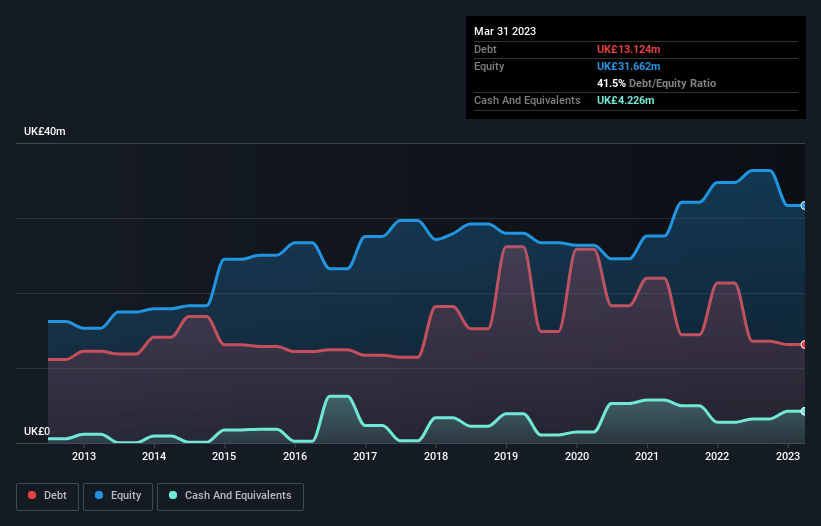
Task: Toggle Cash And Equivalents legend button
Action: 230,496
